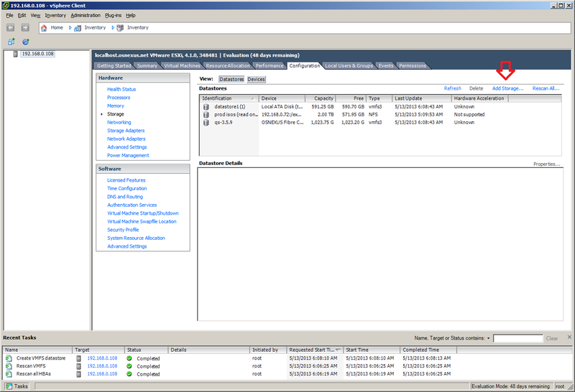Open Authentication Services settings

(x=132, y=205)
